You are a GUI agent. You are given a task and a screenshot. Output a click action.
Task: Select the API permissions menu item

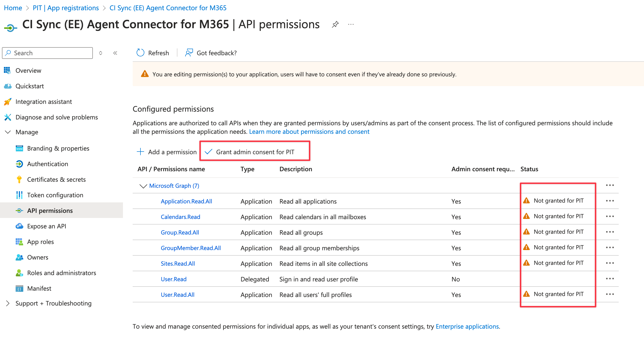coord(50,211)
